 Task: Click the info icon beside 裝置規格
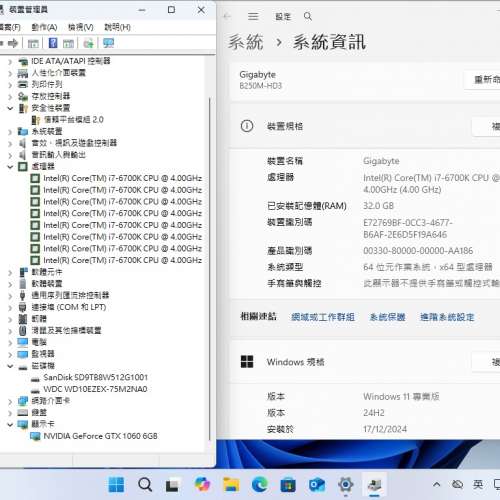(247, 126)
